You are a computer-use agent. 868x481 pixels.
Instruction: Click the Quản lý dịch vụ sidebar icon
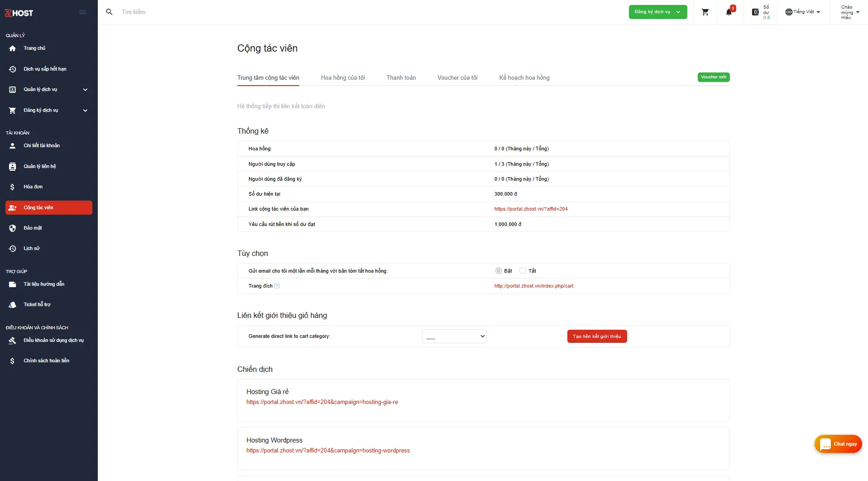(x=13, y=90)
